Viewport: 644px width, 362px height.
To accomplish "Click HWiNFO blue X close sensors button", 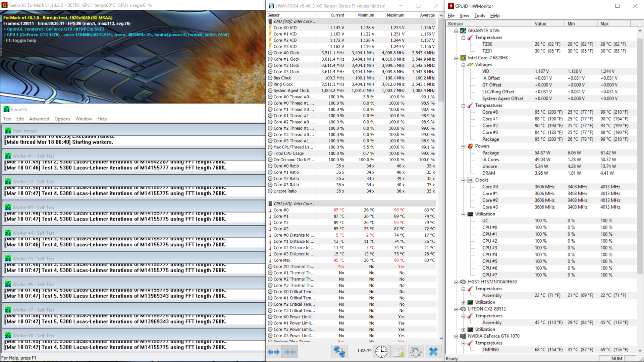I will click(433, 352).
